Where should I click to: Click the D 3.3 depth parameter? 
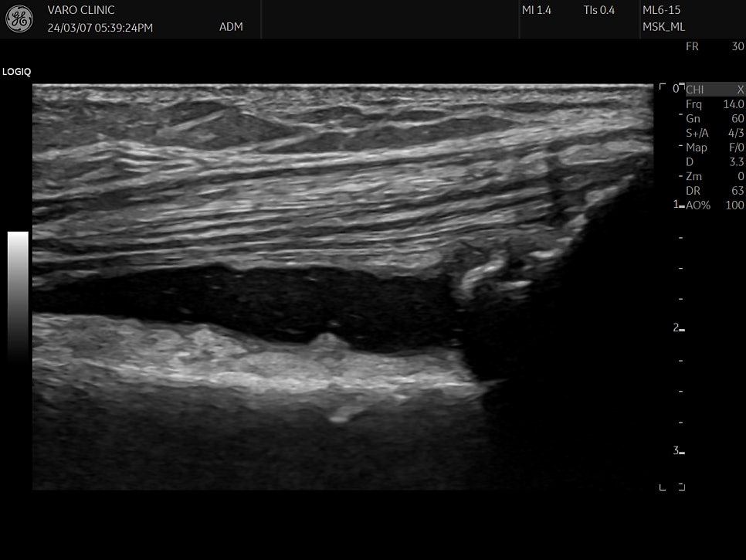(x=714, y=161)
